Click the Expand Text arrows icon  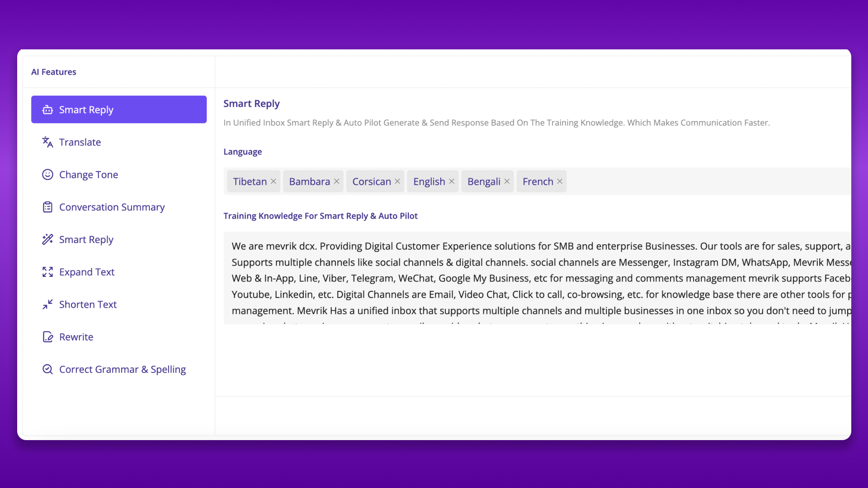coord(47,272)
